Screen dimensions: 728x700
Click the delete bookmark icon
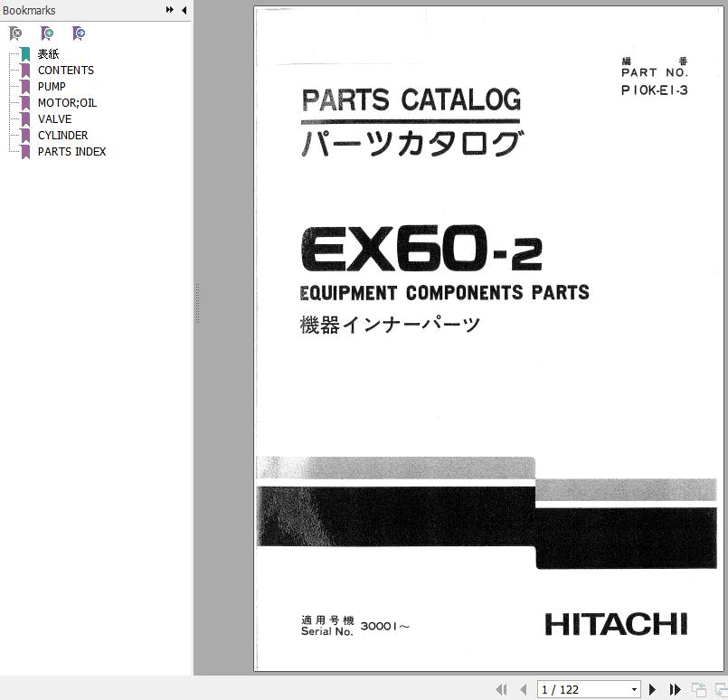[x=15, y=33]
